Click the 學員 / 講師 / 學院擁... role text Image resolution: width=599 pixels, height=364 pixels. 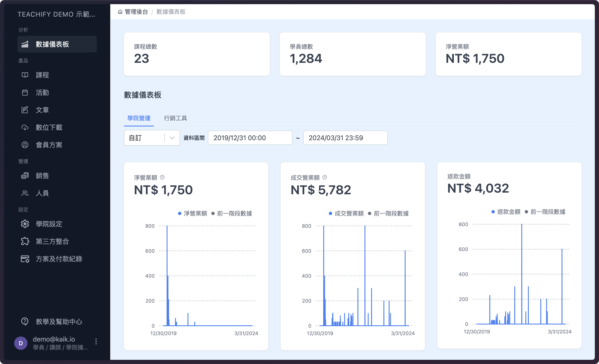click(x=60, y=347)
